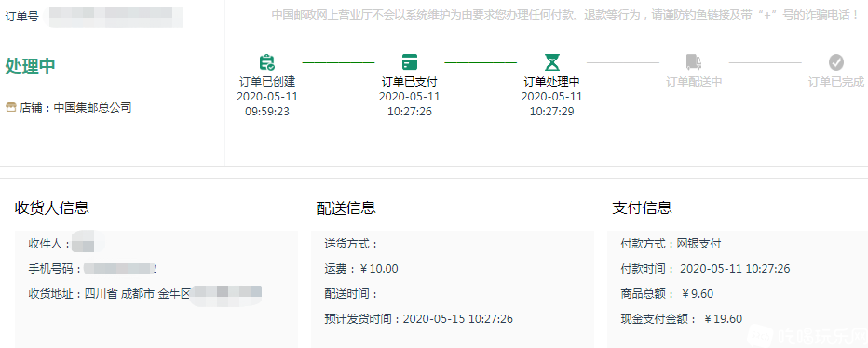Screen dimensions: 868x348
Task: Click the 订单已支付 step label
Action: 410,82
